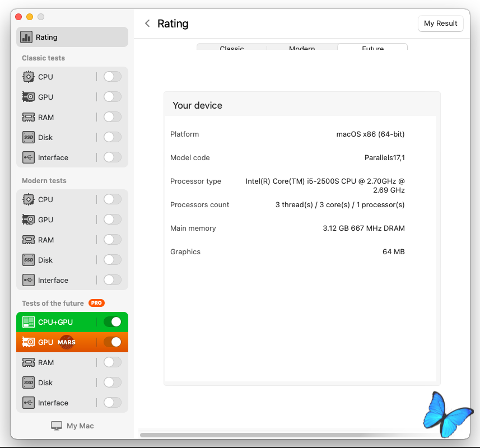This screenshot has height=448, width=480.
Task: Disable the CPU+GPU future test toggle
Action: [112, 322]
